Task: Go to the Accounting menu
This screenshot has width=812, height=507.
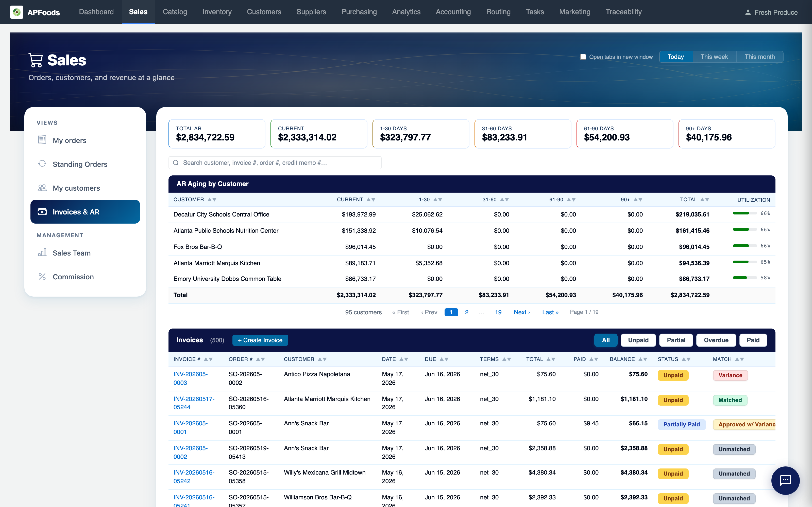Action: pos(453,12)
